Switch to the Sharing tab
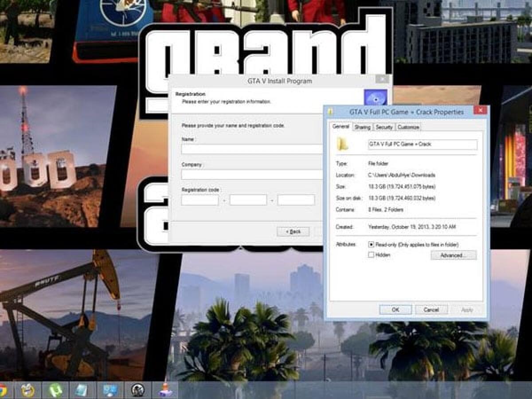 point(363,127)
